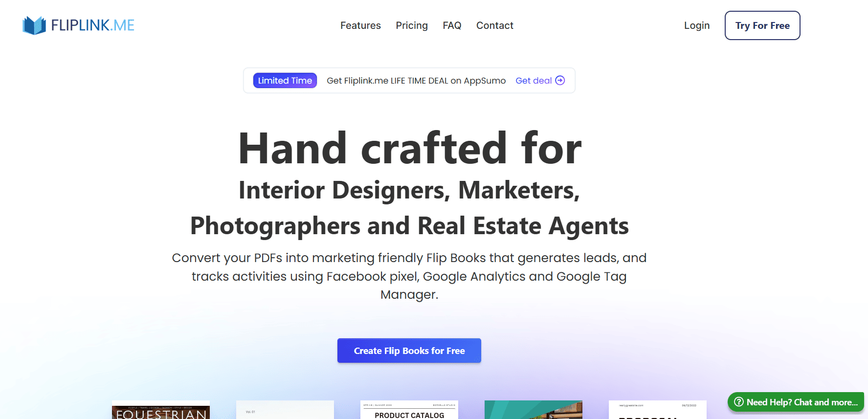Select Contact in the navigation
The height and width of the screenshot is (419, 868).
coord(495,25)
